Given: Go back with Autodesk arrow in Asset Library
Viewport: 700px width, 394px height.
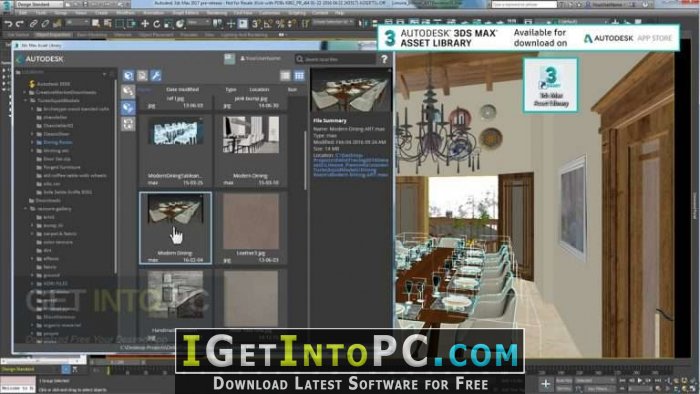Looking at the screenshot, I should (x=20, y=59).
